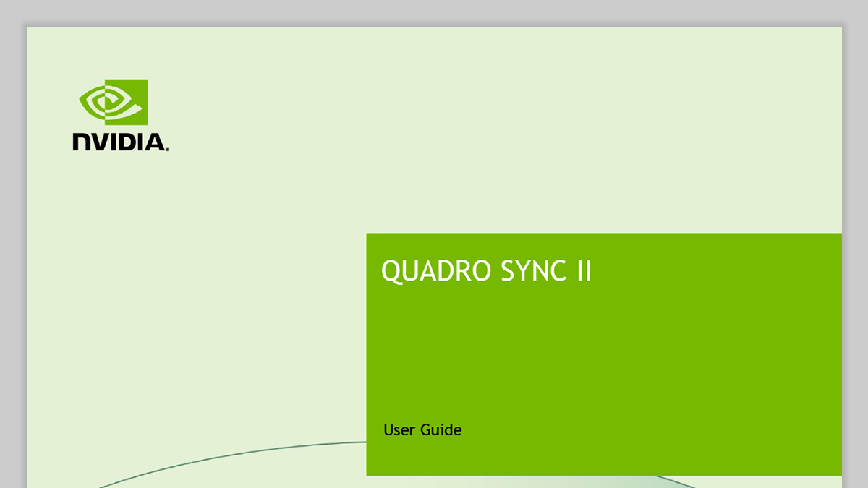
Task: Click the gray margin left of the page
Action: (x=13, y=253)
